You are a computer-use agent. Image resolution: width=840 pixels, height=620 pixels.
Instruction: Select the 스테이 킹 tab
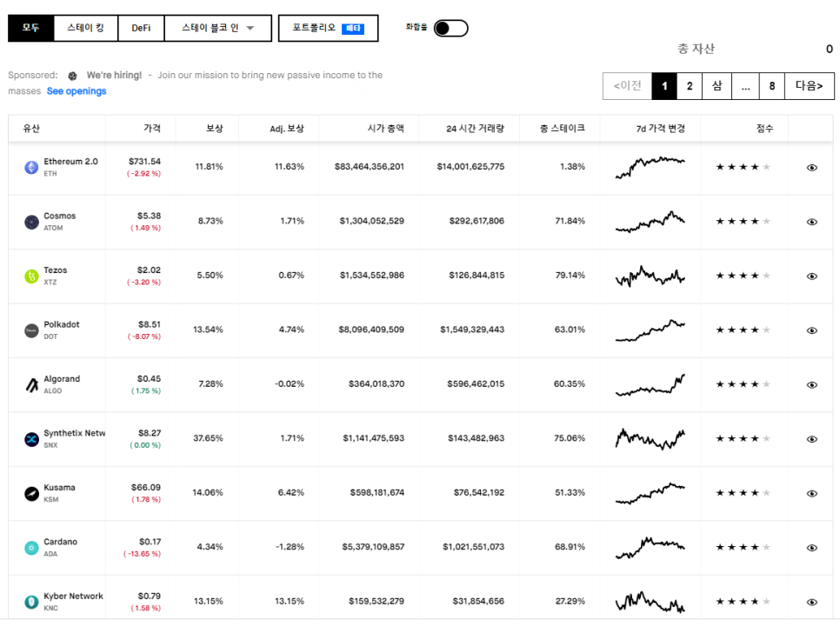click(x=86, y=28)
